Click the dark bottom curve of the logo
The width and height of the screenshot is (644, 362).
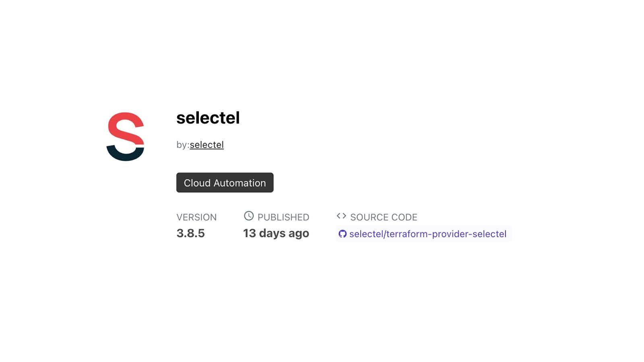click(x=125, y=154)
